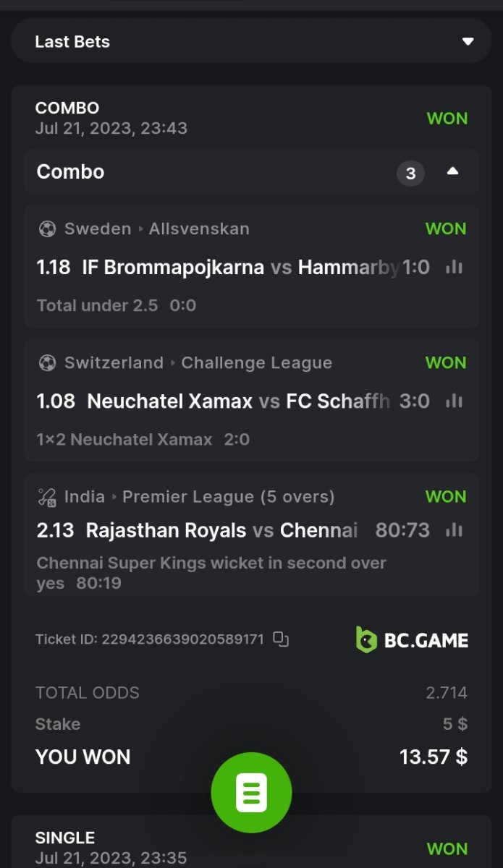The width and height of the screenshot is (503, 868).
Task: Open IF Brommapojkarna vs Hammarby match
Action: [x=239, y=268]
